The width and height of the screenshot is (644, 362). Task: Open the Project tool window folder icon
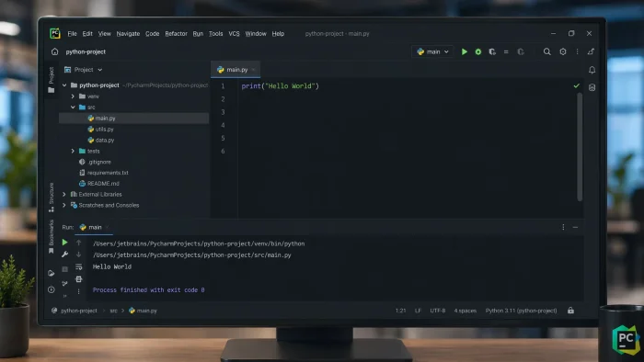(x=51, y=90)
